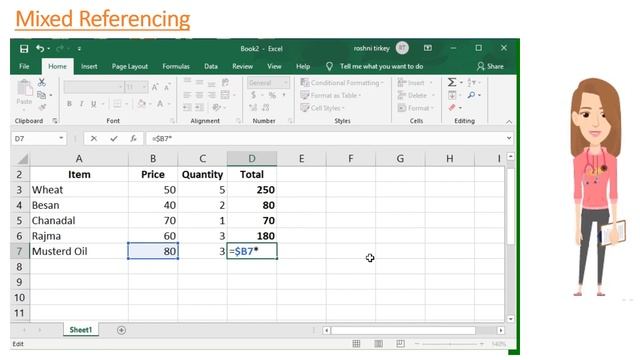This screenshot has height=360, width=640.
Task: Switch to Page Break Preview icon
Action: 400,344
